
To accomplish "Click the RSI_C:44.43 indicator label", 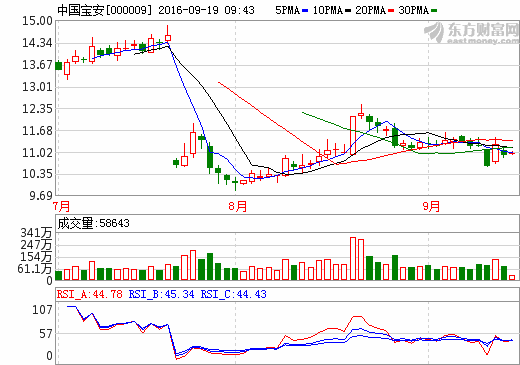I will (x=233, y=294).
